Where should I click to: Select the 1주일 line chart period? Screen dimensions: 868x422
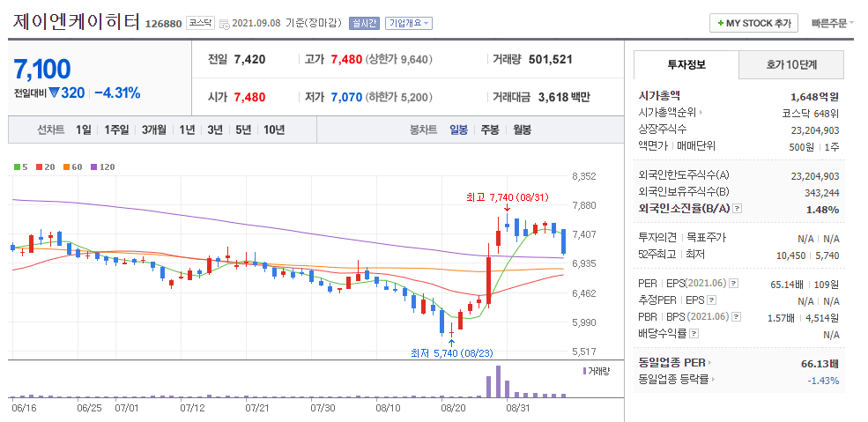tap(116, 130)
